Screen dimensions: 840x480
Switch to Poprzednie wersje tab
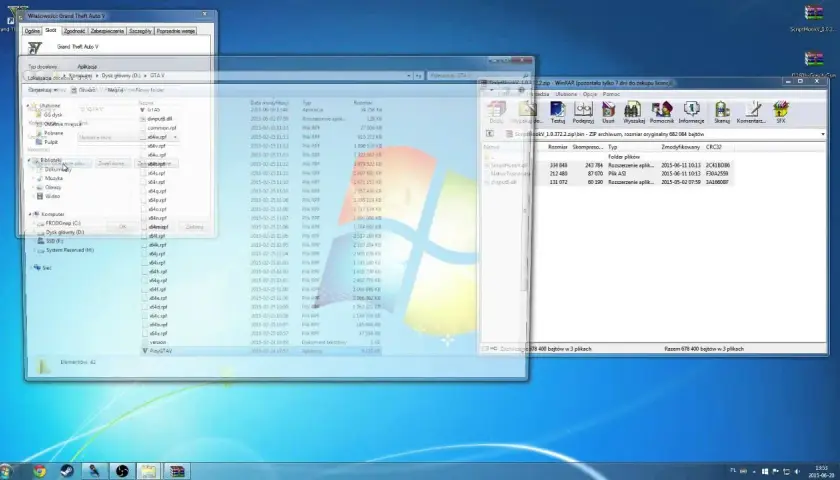click(176, 31)
